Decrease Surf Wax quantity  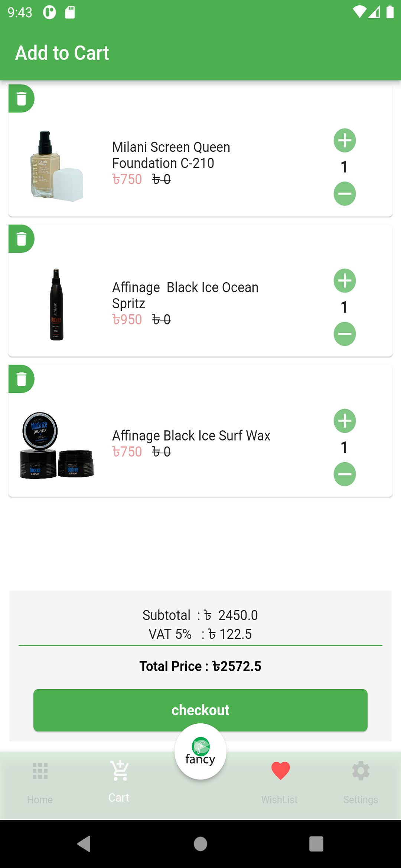pos(345,474)
